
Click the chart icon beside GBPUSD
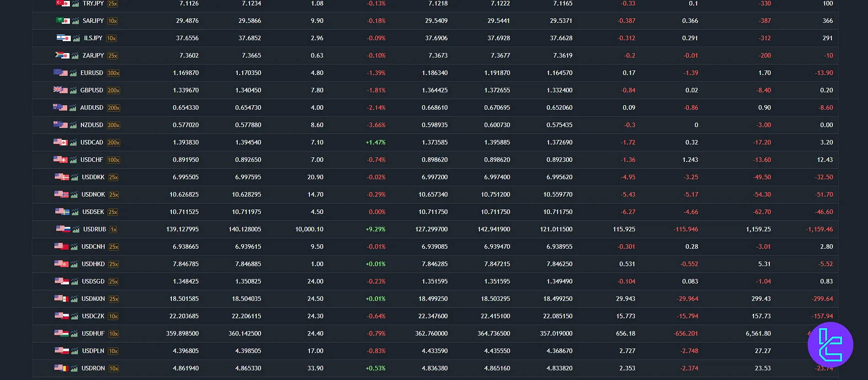point(73,91)
